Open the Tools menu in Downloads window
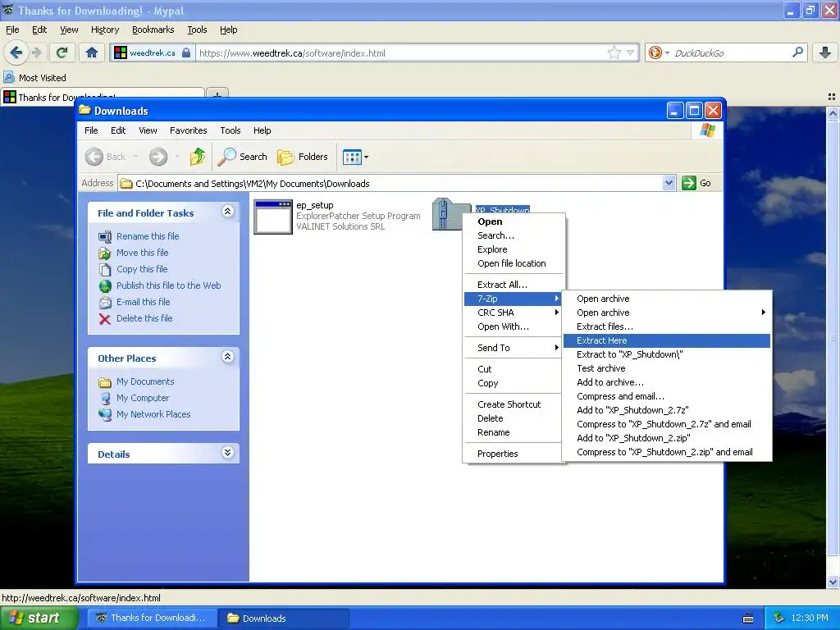 click(231, 130)
